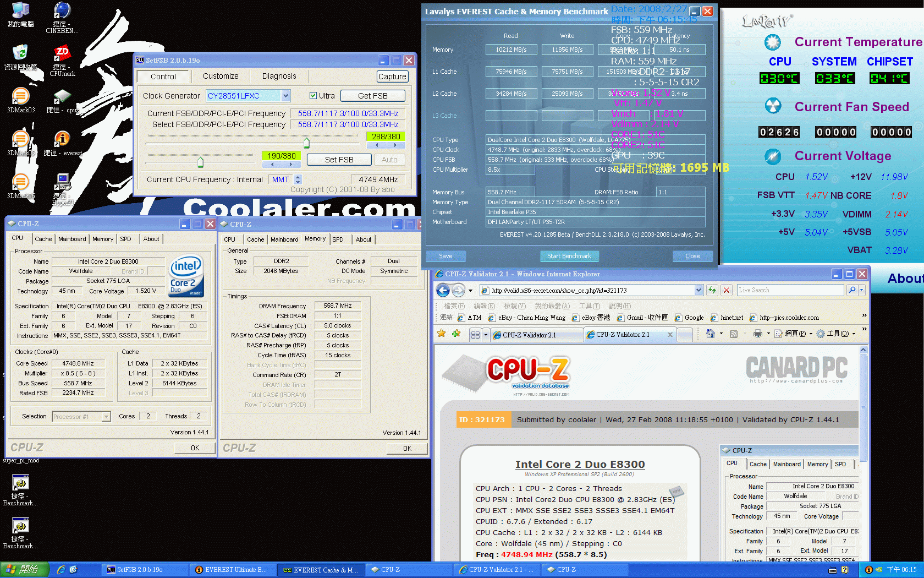
Task: Open IE recent pages dropdown arrow
Action: 470,290
